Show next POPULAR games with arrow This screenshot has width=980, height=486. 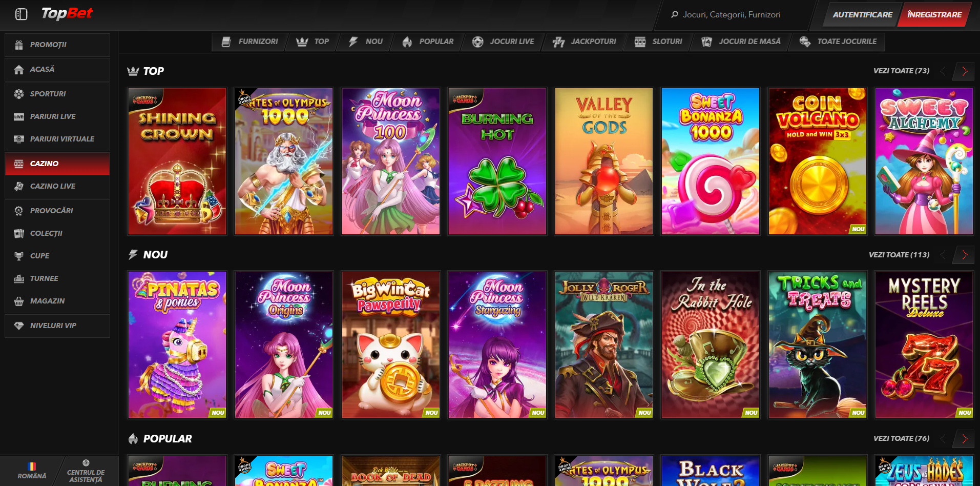(x=964, y=439)
